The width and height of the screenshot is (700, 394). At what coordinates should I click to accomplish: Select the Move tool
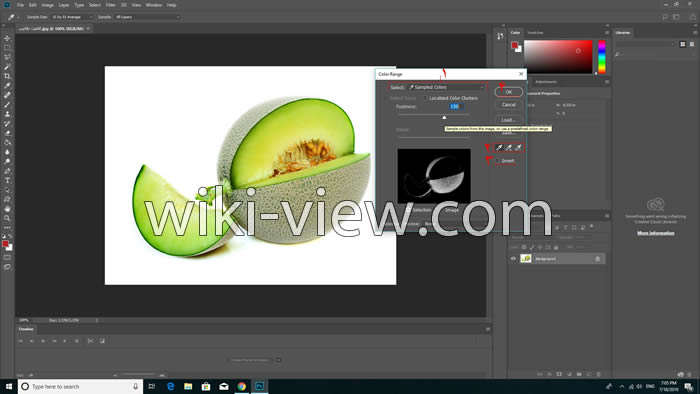pyautogui.click(x=7, y=38)
